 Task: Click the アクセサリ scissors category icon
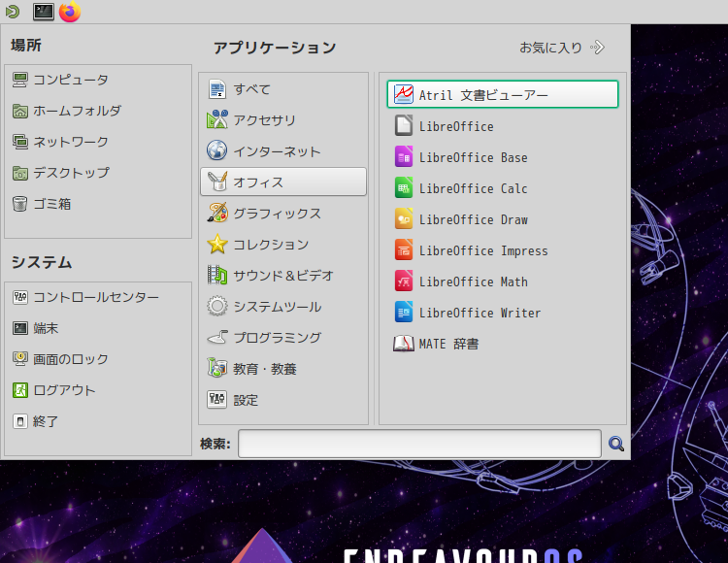pos(216,119)
